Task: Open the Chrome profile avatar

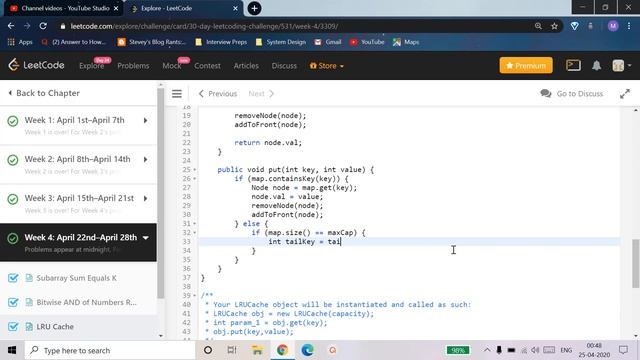Action: click(x=613, y=26)
